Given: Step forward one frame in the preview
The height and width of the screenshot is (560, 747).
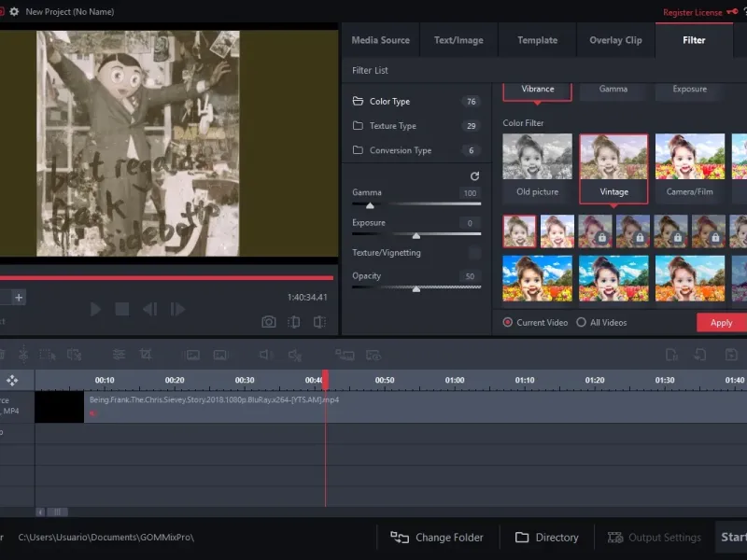Looking at the screenshot, I should pos(176,309).
